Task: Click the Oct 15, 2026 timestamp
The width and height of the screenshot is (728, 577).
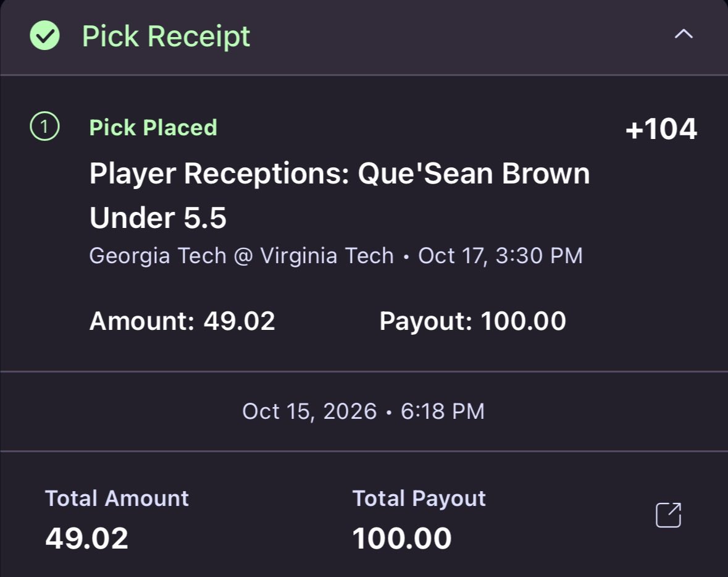Action: (363, 411)
